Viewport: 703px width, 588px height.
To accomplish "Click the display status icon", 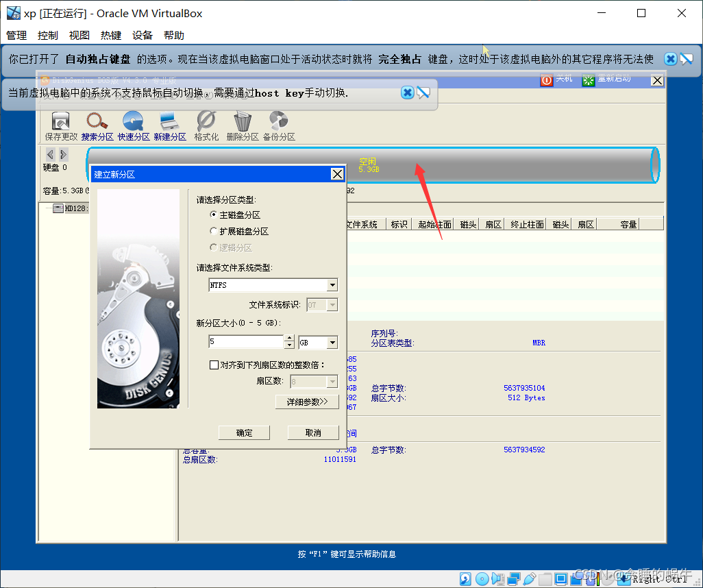I will pyautogui.click(x=560, y=578).
